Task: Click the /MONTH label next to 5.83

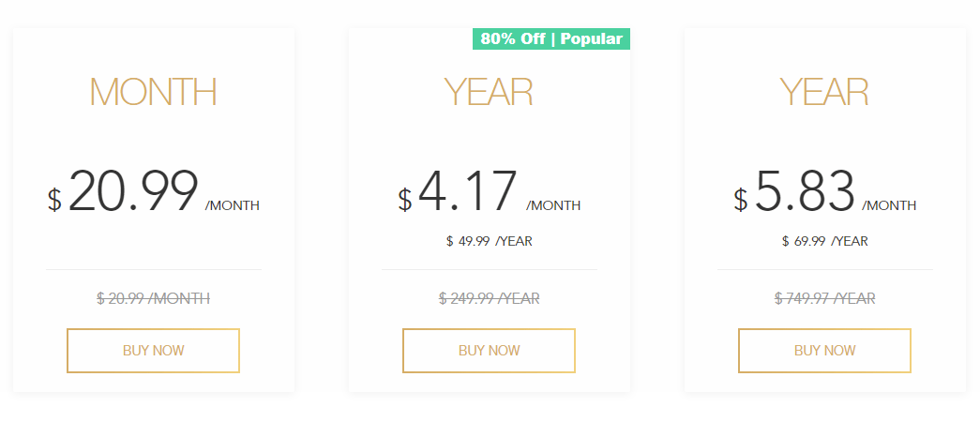Action: tap(889, 206)
